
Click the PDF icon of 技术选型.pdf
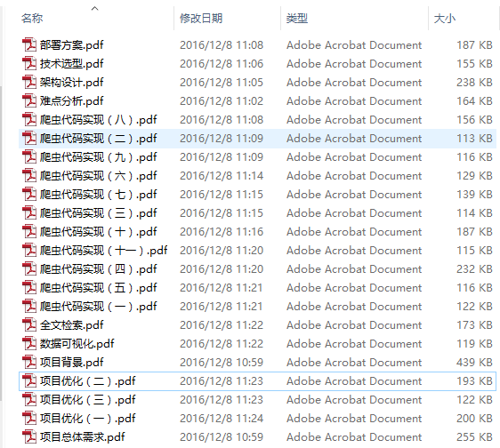(29, 64)
